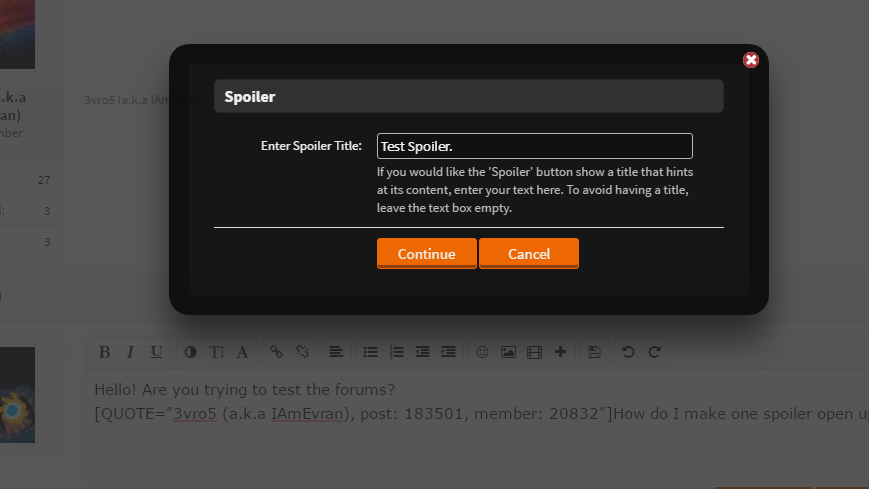The image size is (869, 489).
Task: Insert a numbered ordered list
Action: click(x=396, y=352)
